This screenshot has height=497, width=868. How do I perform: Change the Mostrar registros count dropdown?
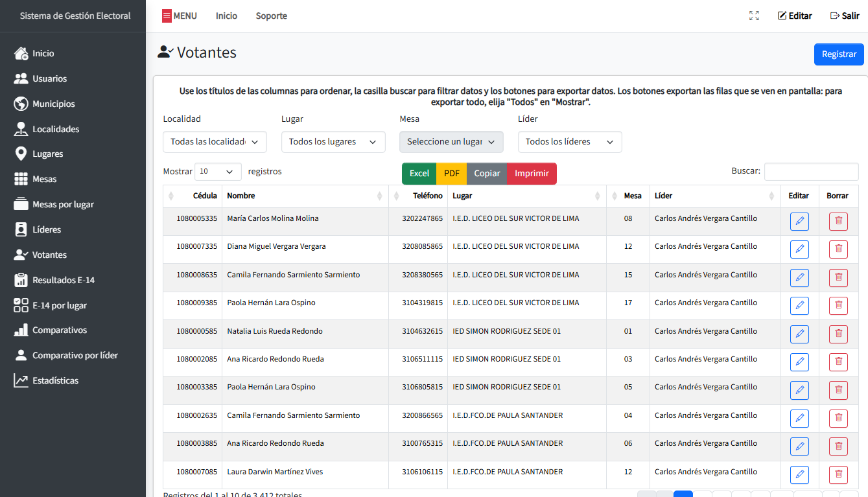218,172
